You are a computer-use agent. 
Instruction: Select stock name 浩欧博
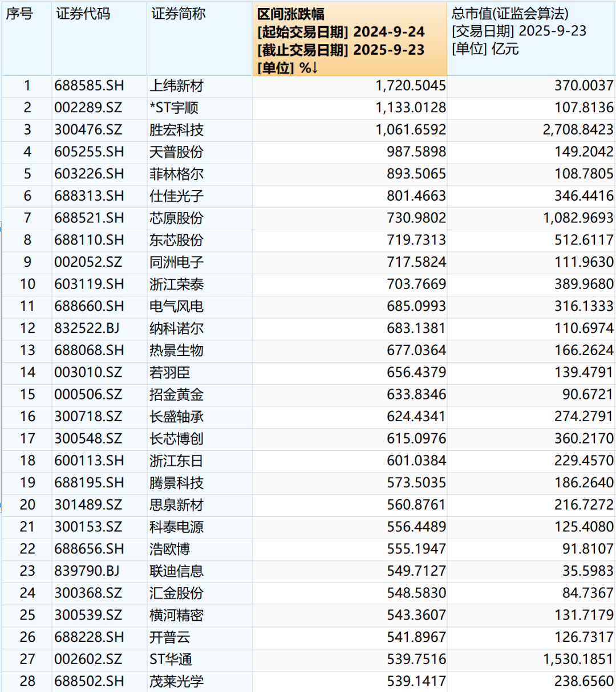click(x=169, y=549)
